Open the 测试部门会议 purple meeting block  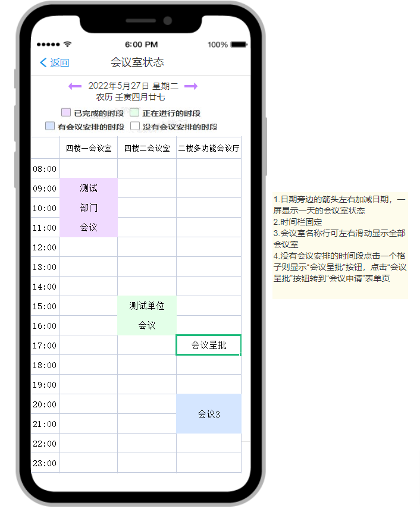[89, 208]
